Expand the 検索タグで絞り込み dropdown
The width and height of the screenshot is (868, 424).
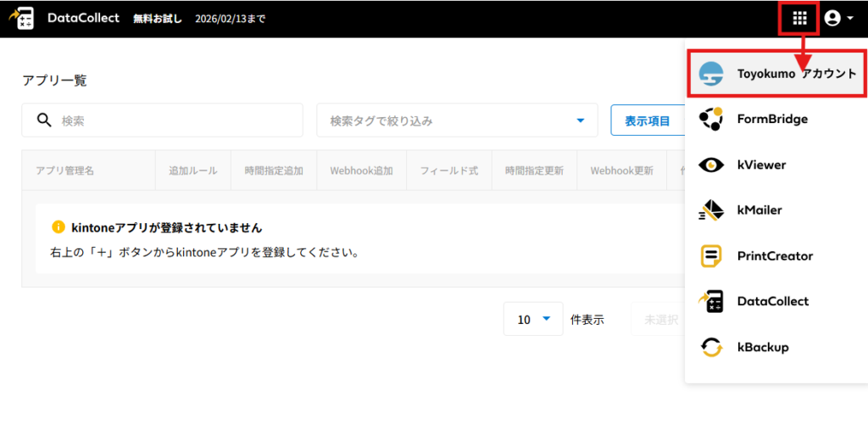click(x=457, y=120)
